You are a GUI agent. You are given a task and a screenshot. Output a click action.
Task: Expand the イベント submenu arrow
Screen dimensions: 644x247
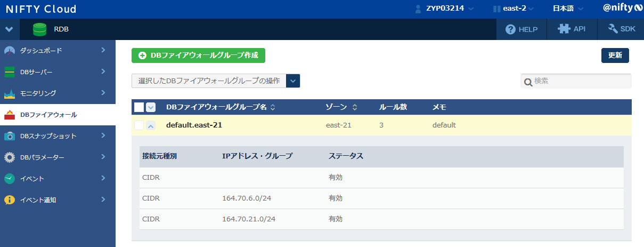(103, 178)
